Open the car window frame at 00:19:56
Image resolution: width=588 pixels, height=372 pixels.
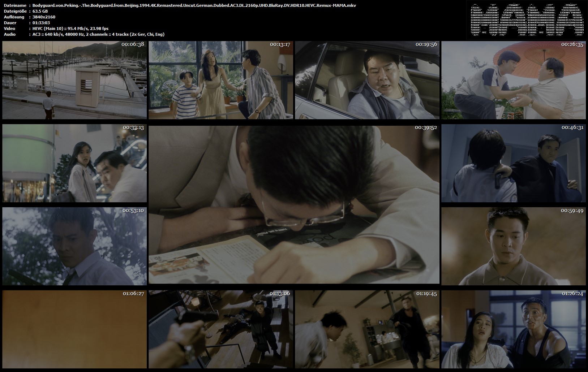coord(367,80)
